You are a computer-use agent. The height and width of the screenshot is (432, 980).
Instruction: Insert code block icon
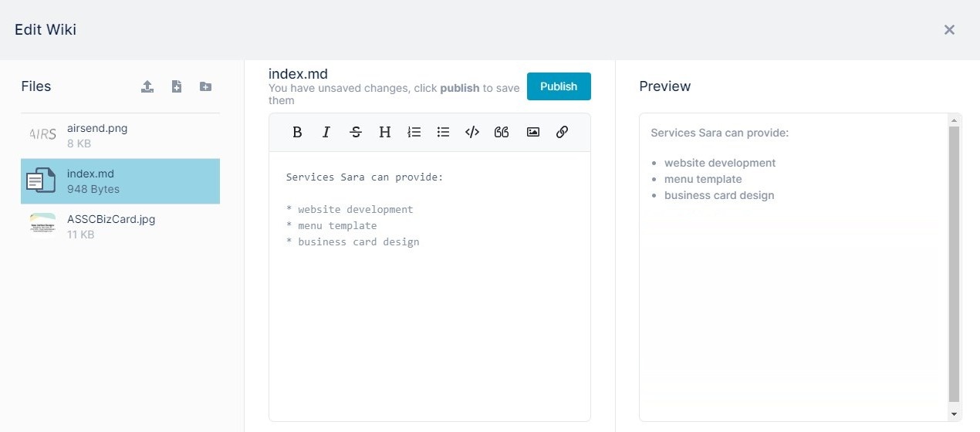472,132
